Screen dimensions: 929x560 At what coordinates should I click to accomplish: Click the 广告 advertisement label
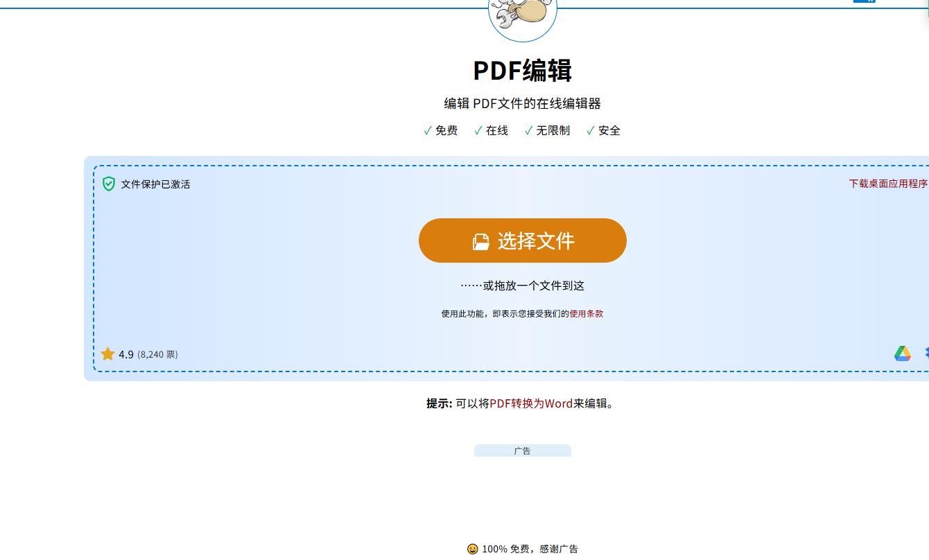click(523, 450)
